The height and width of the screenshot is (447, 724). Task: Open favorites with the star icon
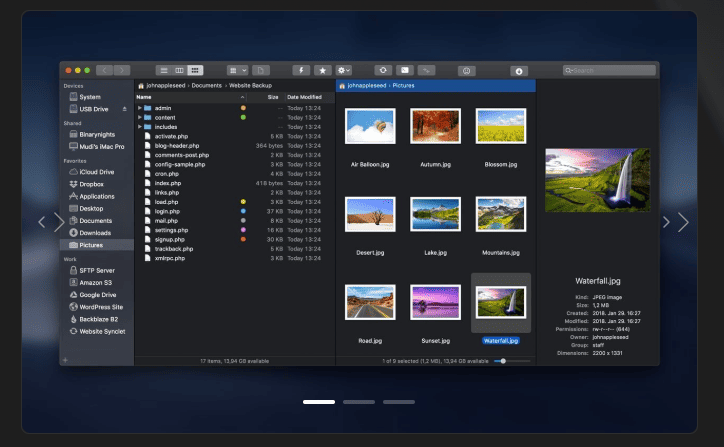click(323, 70)
